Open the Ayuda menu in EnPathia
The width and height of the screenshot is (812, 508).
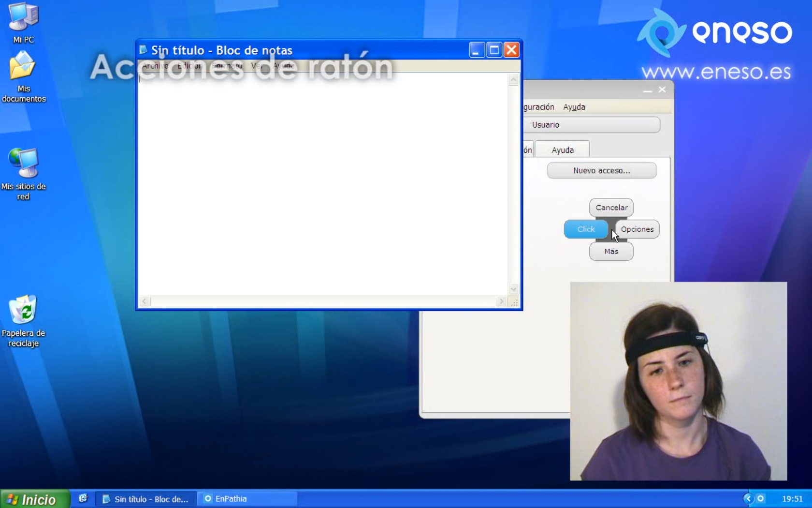[x=574, y=107]
